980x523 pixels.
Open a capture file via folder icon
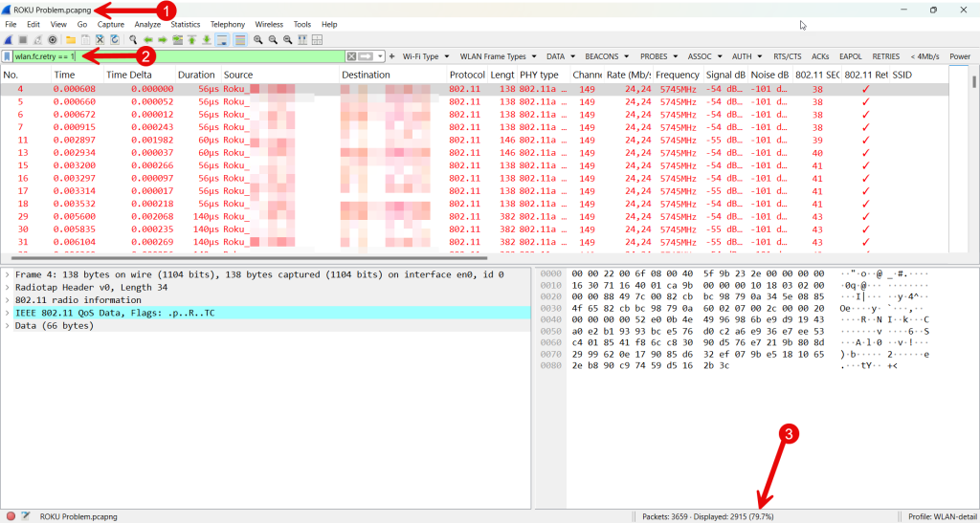71,40
